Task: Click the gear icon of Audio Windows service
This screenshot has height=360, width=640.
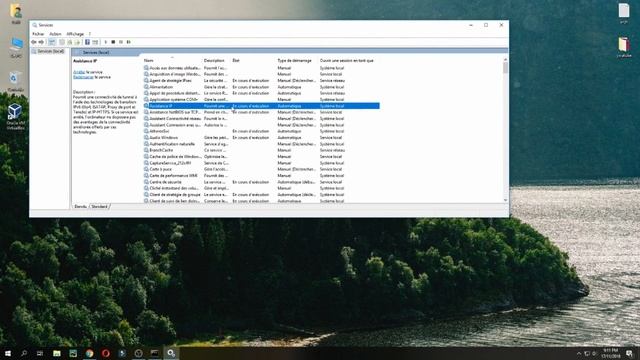Action: (146, 138)
